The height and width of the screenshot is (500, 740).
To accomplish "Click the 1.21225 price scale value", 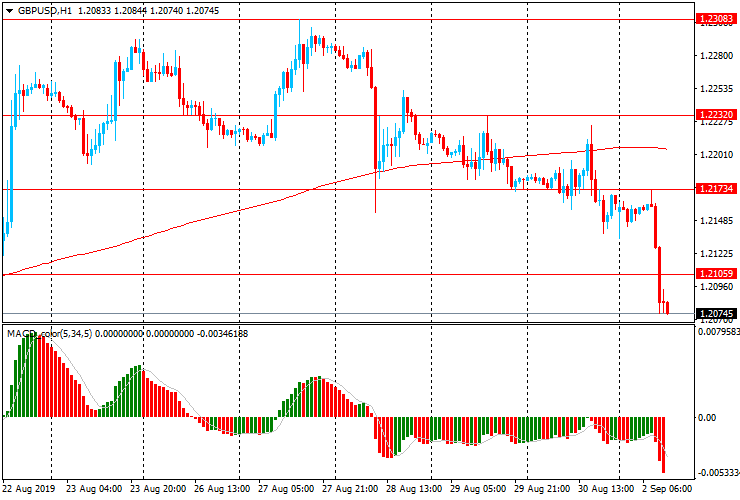I will [716, 254].
